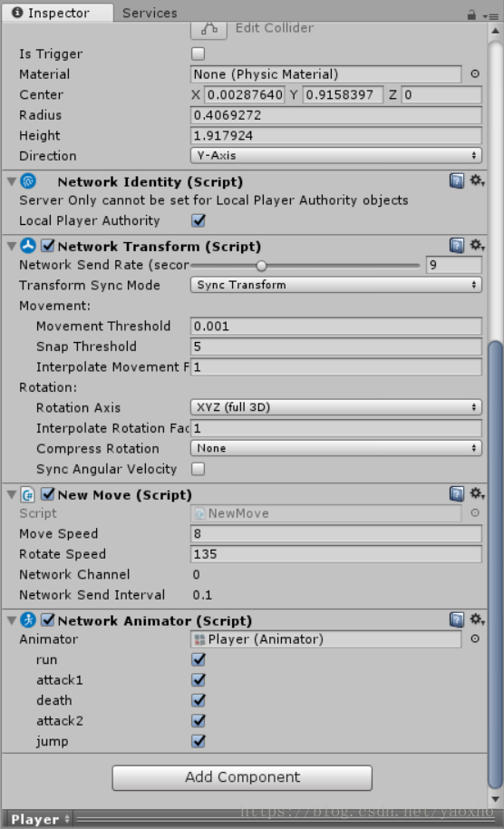Click the Radius value field
Image resolution: width=504 pixels, height=829 pixels.
coord(336,114)
